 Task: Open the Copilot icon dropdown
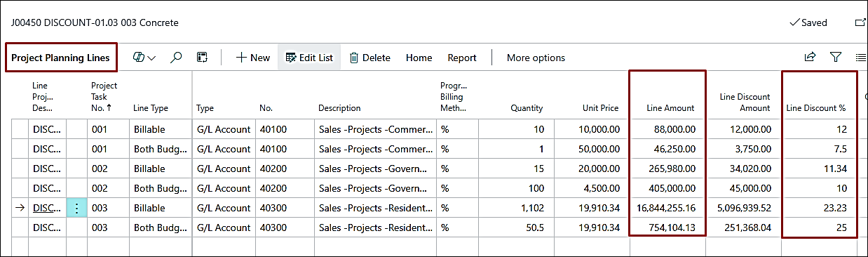[144, 58]
